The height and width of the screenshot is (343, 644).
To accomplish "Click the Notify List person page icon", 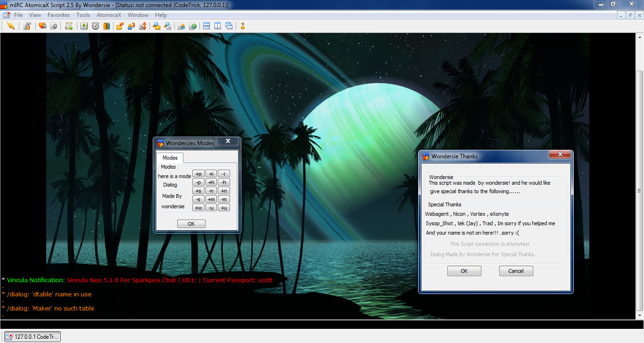I will click(x=181, y=26).
